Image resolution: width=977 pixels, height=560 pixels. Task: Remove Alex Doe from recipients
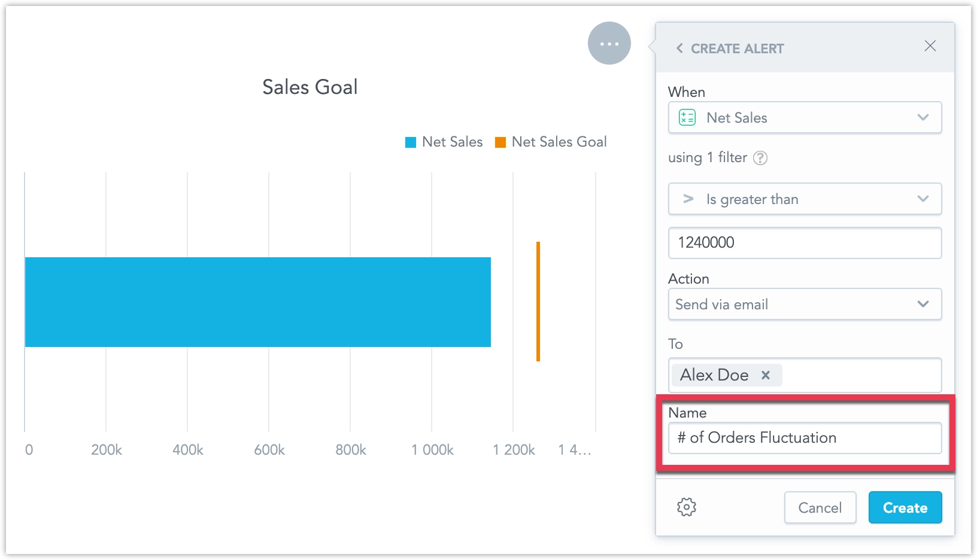pos(765,375)
